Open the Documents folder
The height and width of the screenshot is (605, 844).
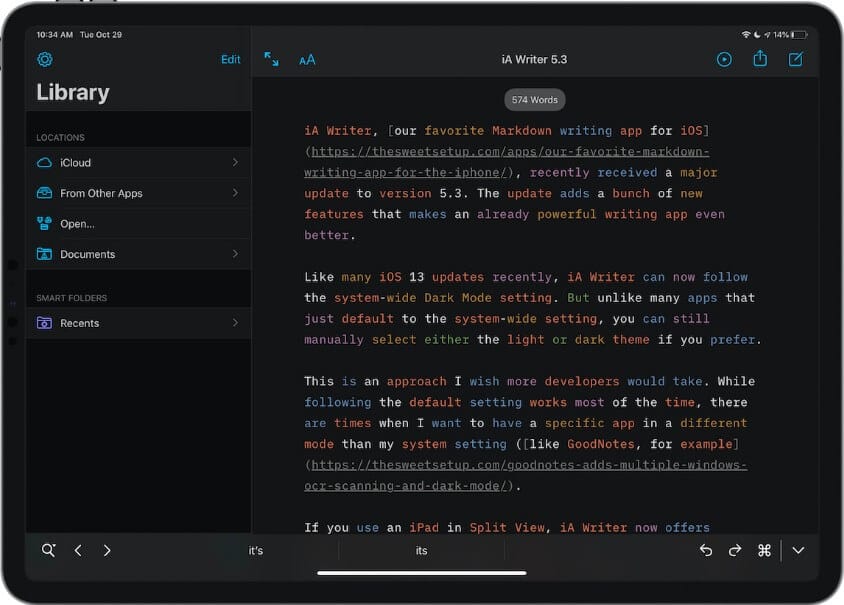(x=138, y=254)
